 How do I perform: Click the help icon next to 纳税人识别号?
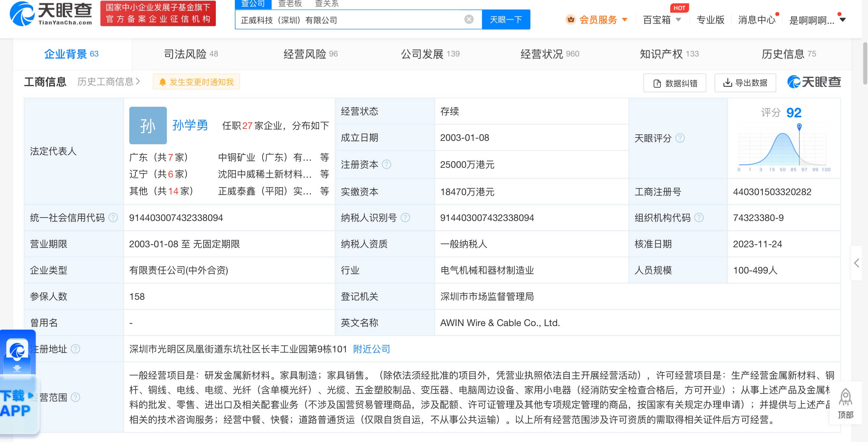[x=405, y=218]
